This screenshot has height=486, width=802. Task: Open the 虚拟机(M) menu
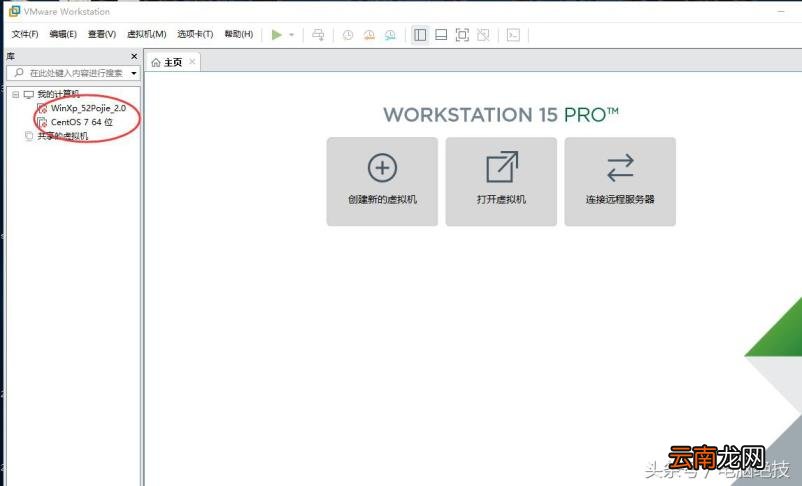click(x=147, y=34)
